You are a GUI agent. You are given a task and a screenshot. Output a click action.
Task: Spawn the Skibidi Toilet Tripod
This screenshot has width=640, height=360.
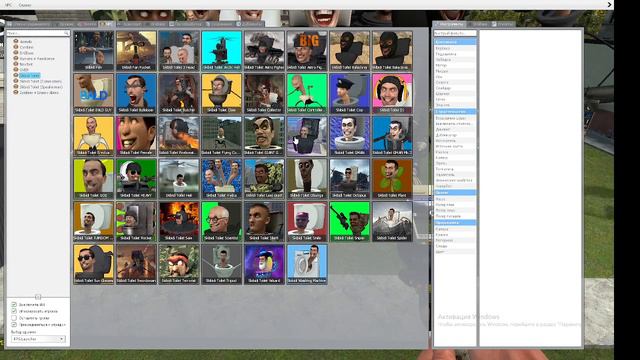(x=222, y=264)
